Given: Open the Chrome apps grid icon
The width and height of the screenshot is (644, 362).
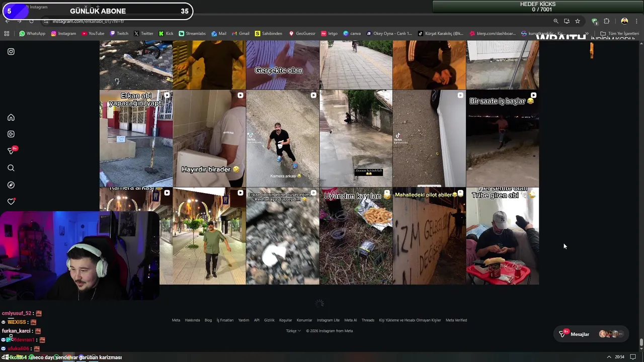Looking at the screenshot, I should click(7, 34).
